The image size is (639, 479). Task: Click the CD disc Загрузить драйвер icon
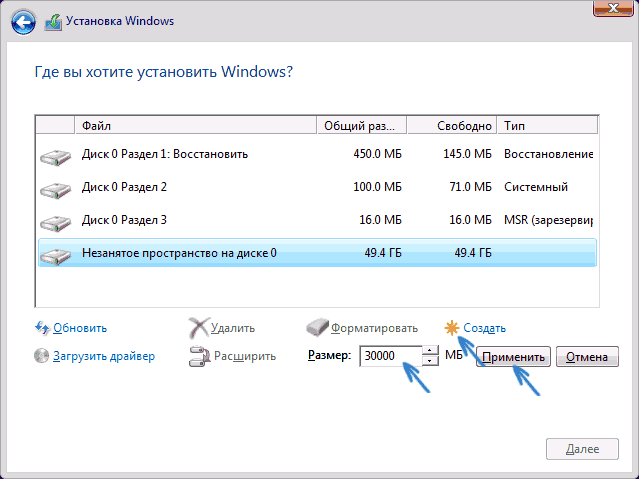tap(42, 356)
